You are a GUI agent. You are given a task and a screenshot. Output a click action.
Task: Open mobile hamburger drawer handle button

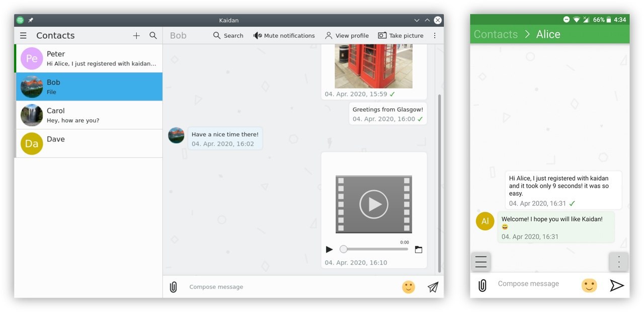(x=481, y=262)
